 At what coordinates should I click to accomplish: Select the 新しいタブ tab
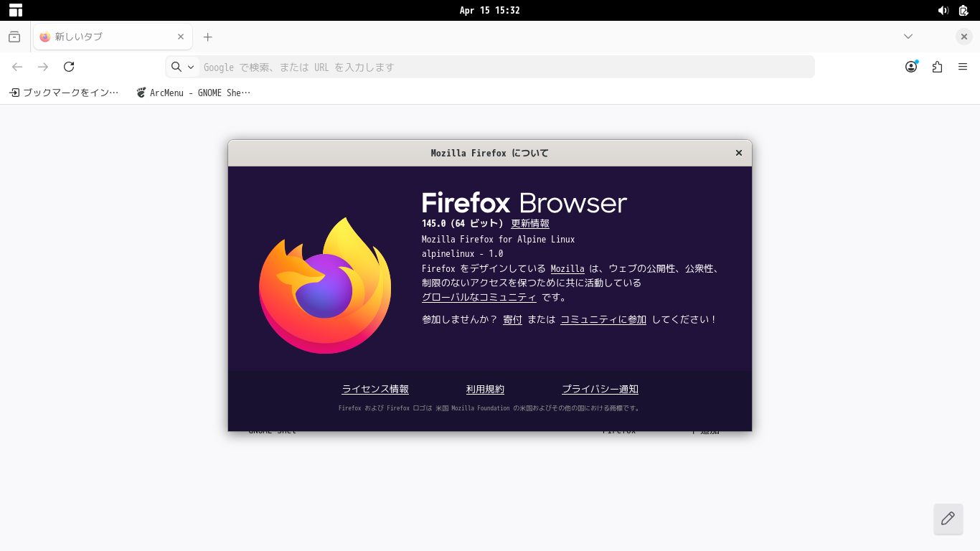click(x=113, y=37)
